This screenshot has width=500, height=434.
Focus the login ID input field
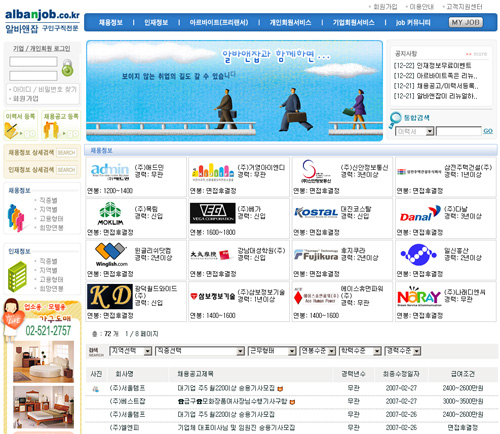(x=33, y=62)
